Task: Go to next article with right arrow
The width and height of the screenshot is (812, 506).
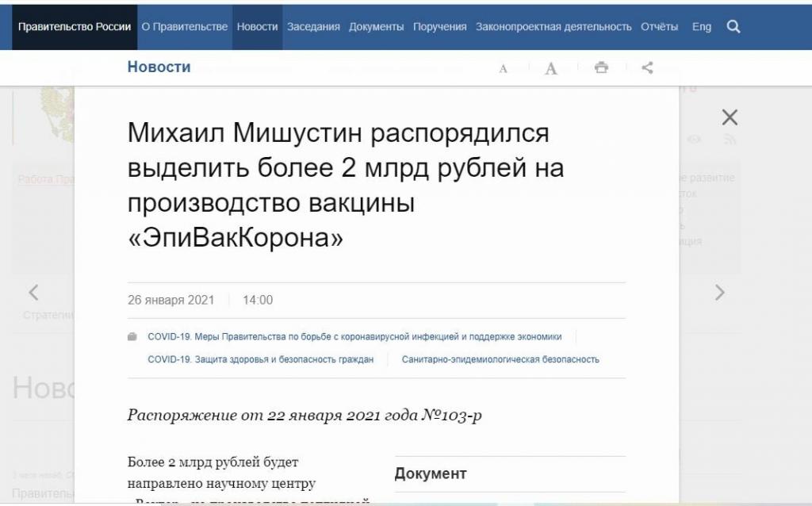Action: point(720,293)
